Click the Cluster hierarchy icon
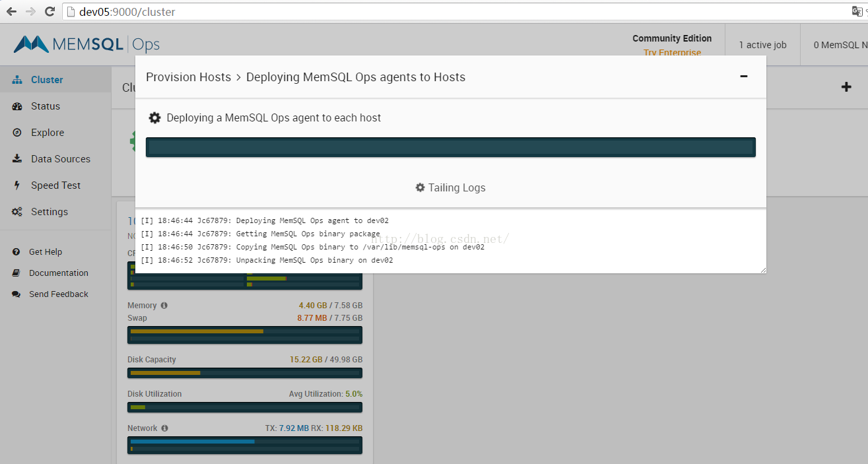Viewport: 868px width, 464px height. coord(17,79)
